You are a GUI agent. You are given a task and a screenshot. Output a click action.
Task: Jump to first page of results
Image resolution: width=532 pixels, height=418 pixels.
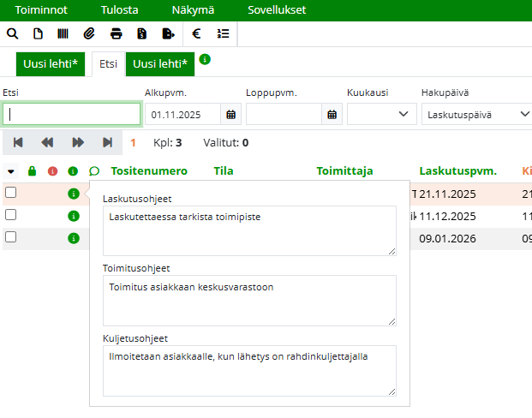(x=18, y=142)
